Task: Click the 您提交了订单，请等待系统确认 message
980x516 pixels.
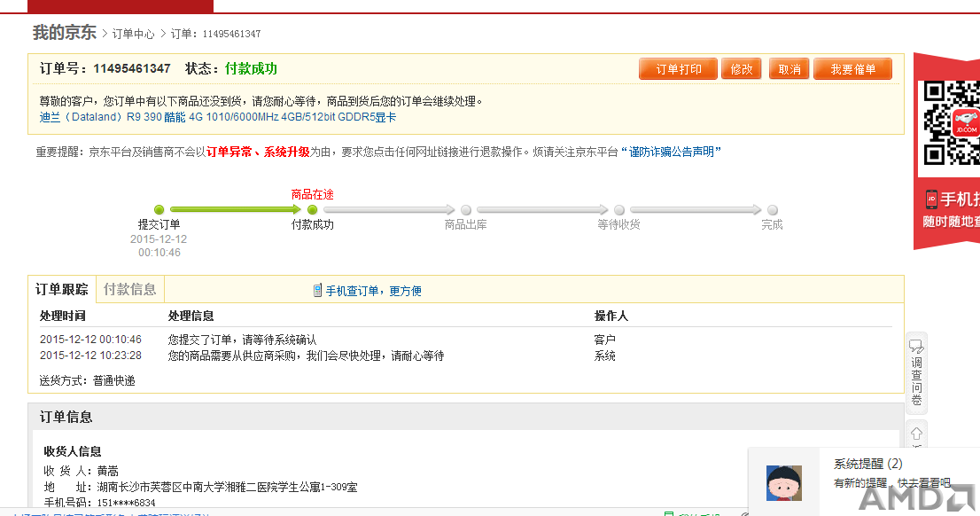Action: click(x=243, y=340)
